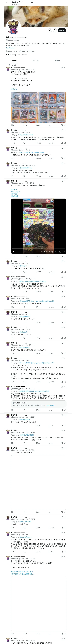Click the gacha video progress bar
Image resolution: width=72 pixels, height=644 pixels.
39,248
